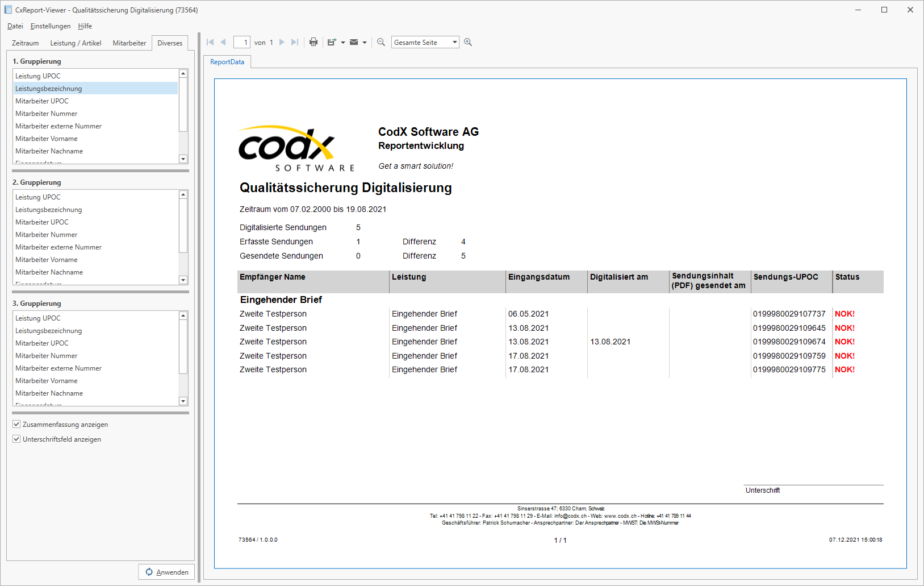Select the Diverses tab
This screenshot has width=924, height=586.
click(170, 43)
